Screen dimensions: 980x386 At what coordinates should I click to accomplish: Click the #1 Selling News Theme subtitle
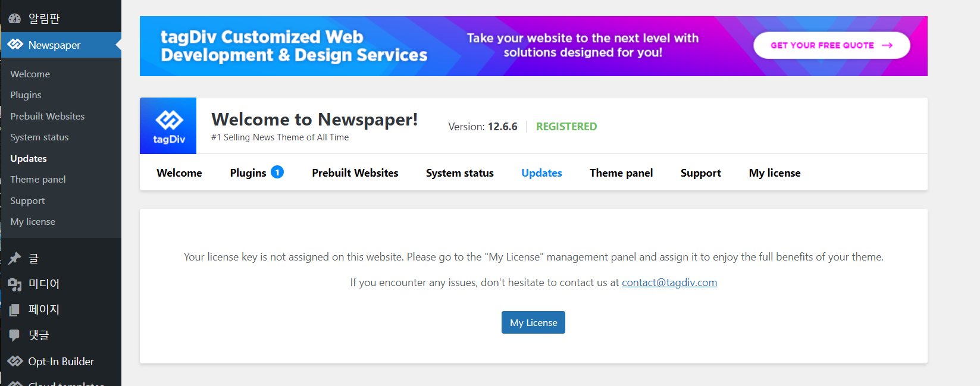pyautogui.click(x=280, y=137)
